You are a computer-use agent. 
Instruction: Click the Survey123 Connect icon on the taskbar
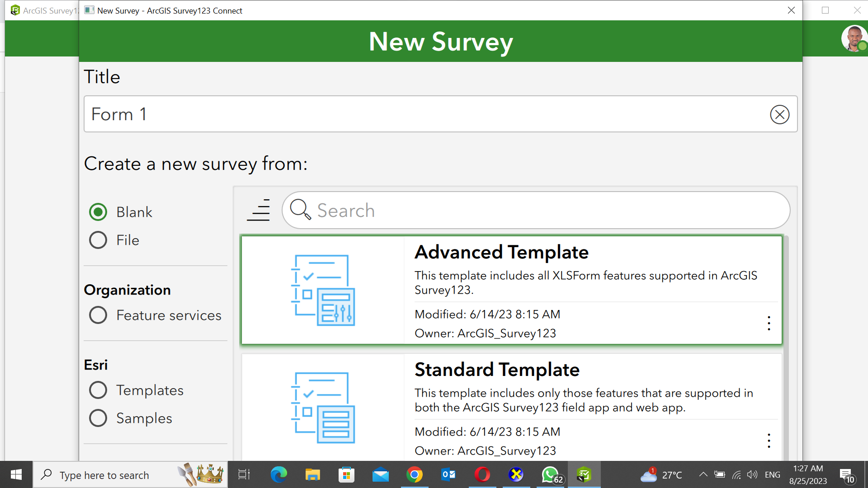pyautogui.click(x=584, y=474)
